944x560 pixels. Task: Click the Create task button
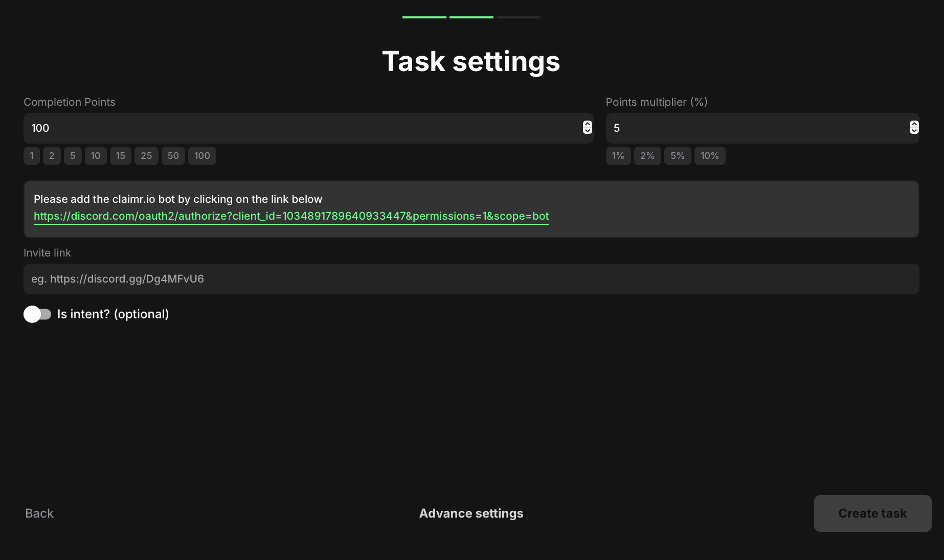872,514
